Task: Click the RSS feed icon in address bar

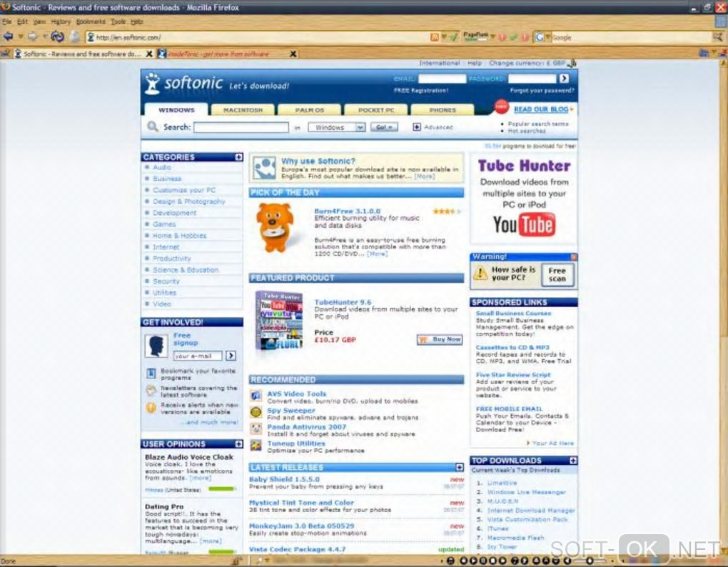Action: tap(435, 37)
